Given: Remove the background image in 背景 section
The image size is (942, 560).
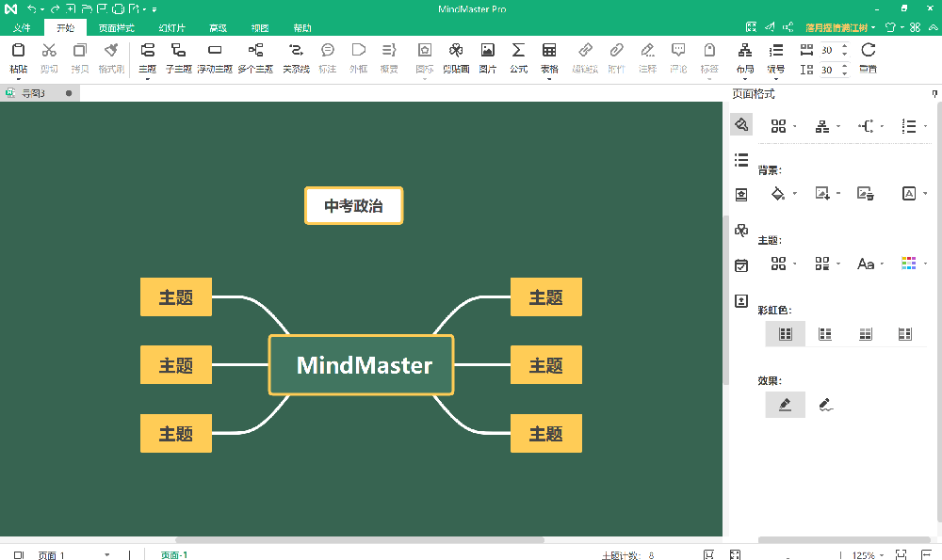Looking at the screenshot, I should pyautogui.click(x=866, y=193).
